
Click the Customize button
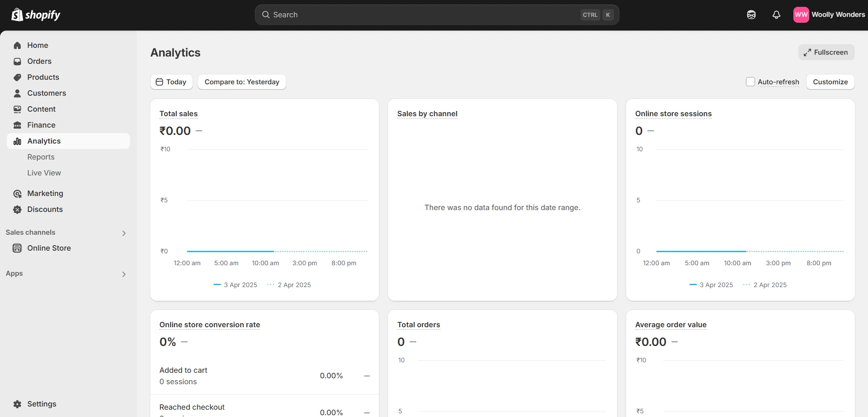click(x=830, y=82)
